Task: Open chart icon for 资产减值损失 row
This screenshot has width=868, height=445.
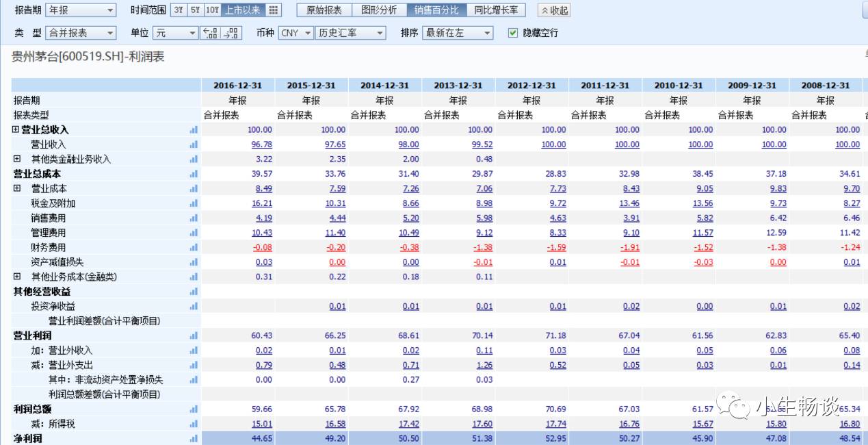Action: pyautogui.click(x=194, y=262)
